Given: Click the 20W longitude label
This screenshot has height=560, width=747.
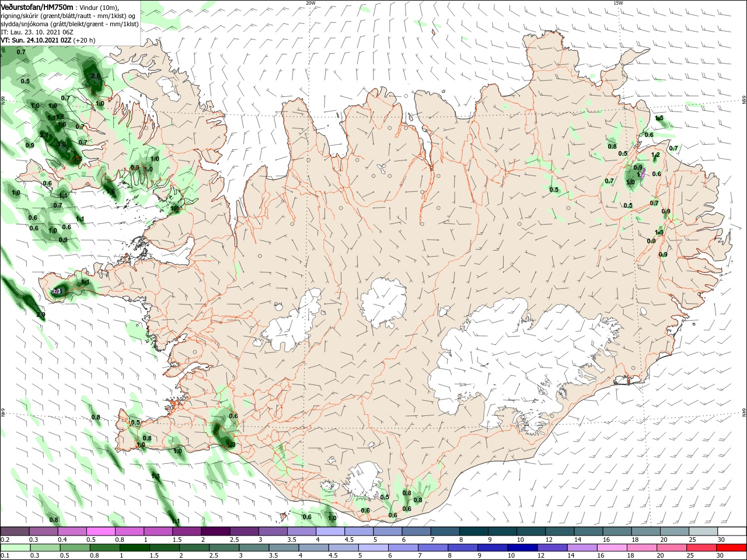Looking at the screenshot, I should 310,3.
